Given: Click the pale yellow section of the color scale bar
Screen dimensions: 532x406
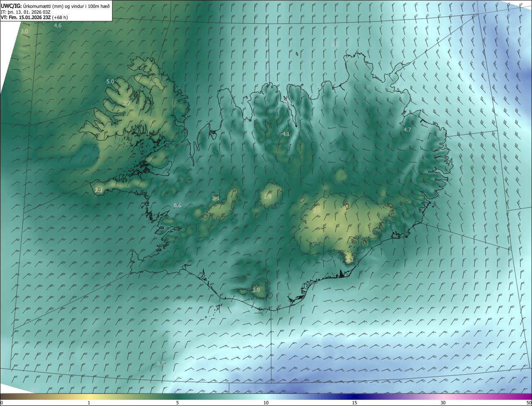Looking at the screenshot, I should pos(89,397).
